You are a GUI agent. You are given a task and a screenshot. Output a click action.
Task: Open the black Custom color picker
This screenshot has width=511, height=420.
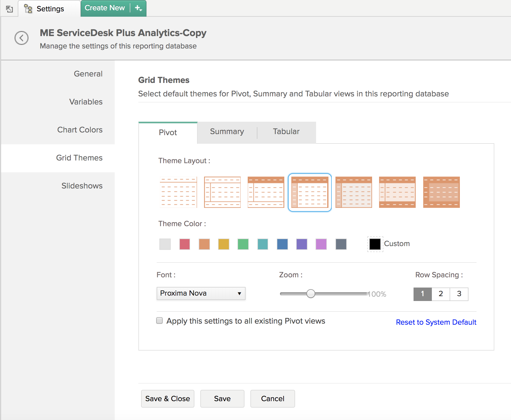coord(375,244)
